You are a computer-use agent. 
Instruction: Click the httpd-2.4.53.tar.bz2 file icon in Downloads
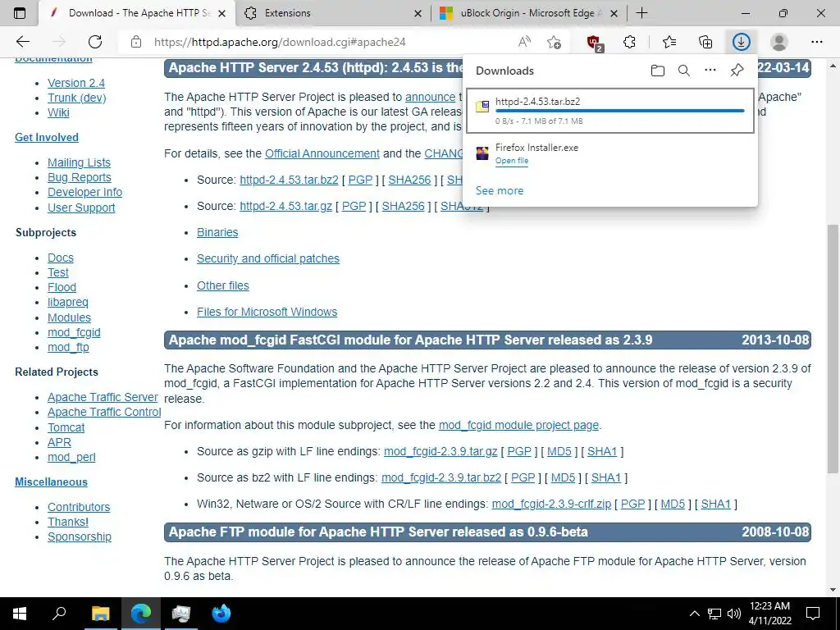[x=482, y=106]
